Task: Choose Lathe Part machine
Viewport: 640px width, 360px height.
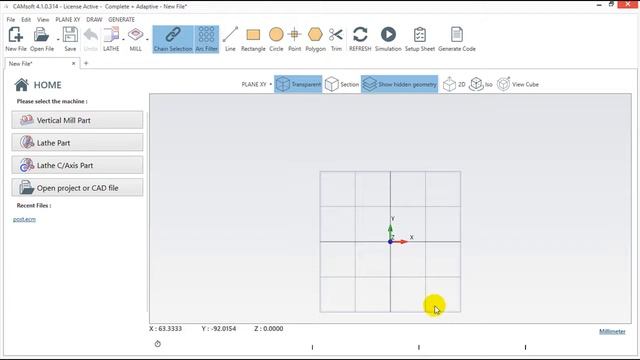Action: click(77, 143)
